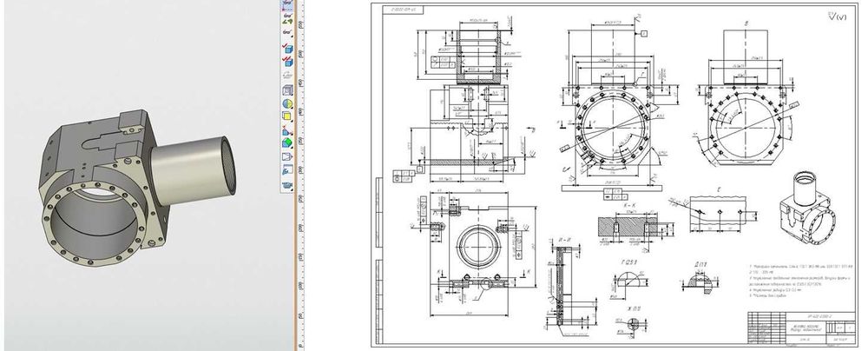Screen dimensions: 868x351
Task: Click the bottom teapot-shaped toolbar icon
Action: (x=286, y=185)
